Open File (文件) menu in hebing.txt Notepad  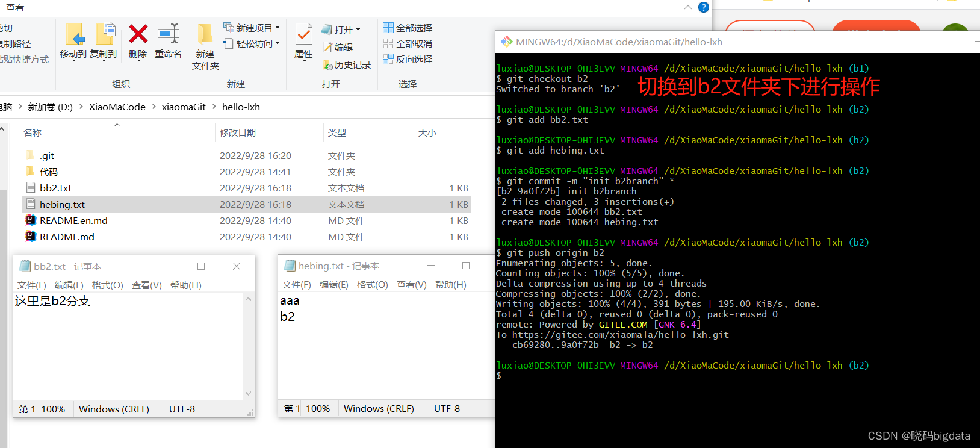297,284
